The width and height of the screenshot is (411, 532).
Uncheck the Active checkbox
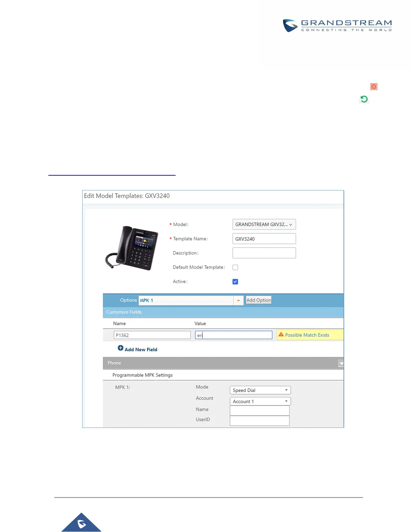(235, 282)
